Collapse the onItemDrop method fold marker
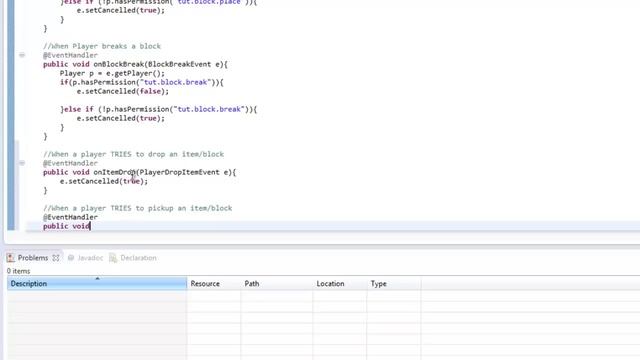 pos(22,163)
